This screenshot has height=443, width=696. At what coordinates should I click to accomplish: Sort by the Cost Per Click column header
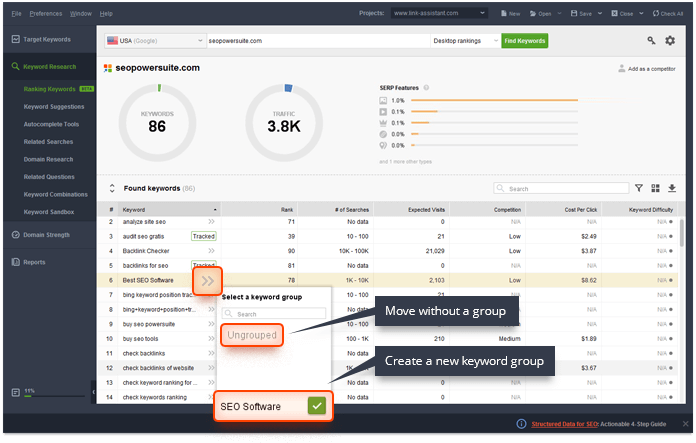coord(562,210)
